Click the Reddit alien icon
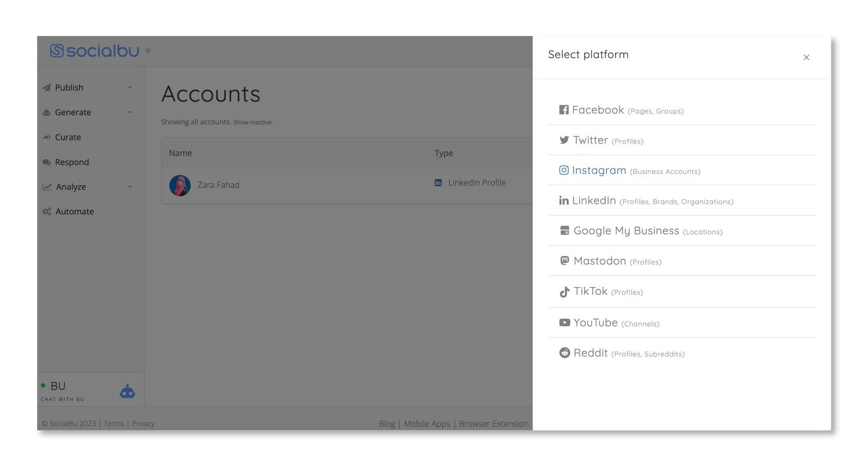The height and width of the screenshot is (466, 868). [565, 353]
